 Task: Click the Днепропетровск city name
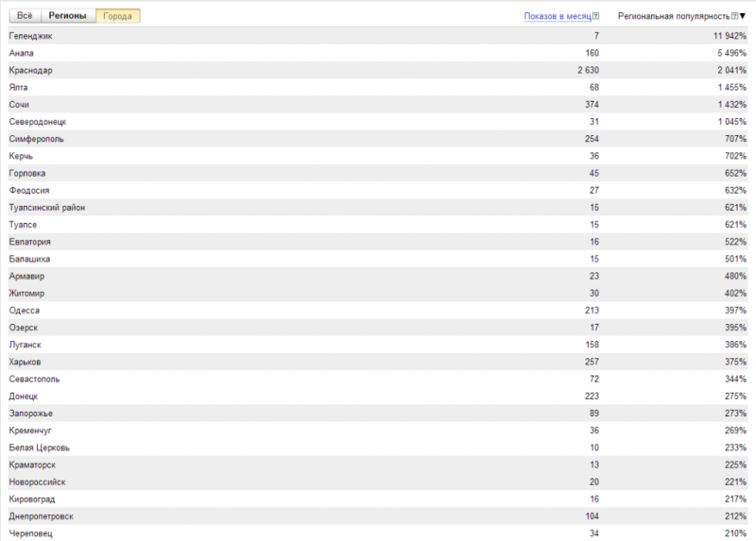coord(41,516)
